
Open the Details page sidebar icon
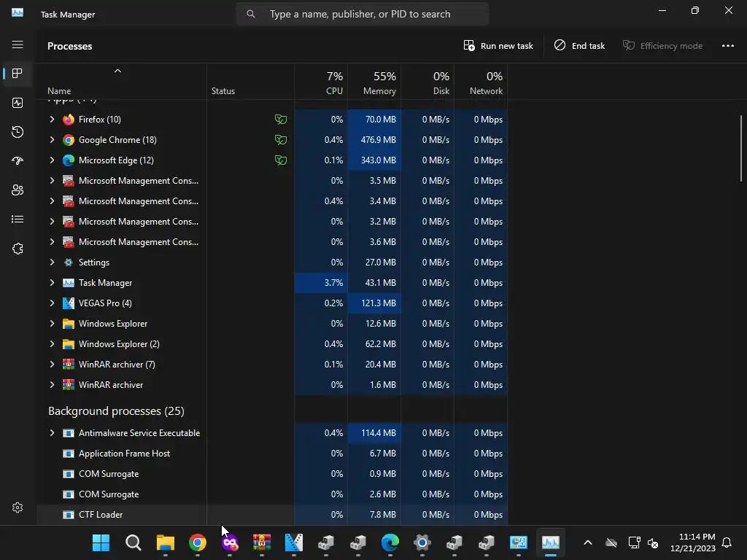click(18, 219)
